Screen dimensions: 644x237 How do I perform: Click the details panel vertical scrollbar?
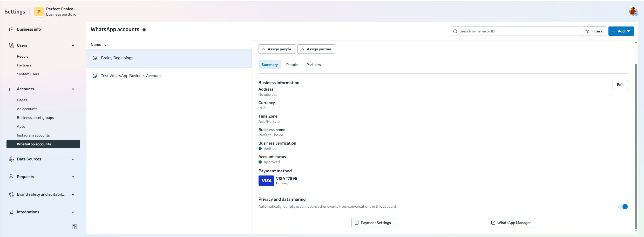(636, 147)
